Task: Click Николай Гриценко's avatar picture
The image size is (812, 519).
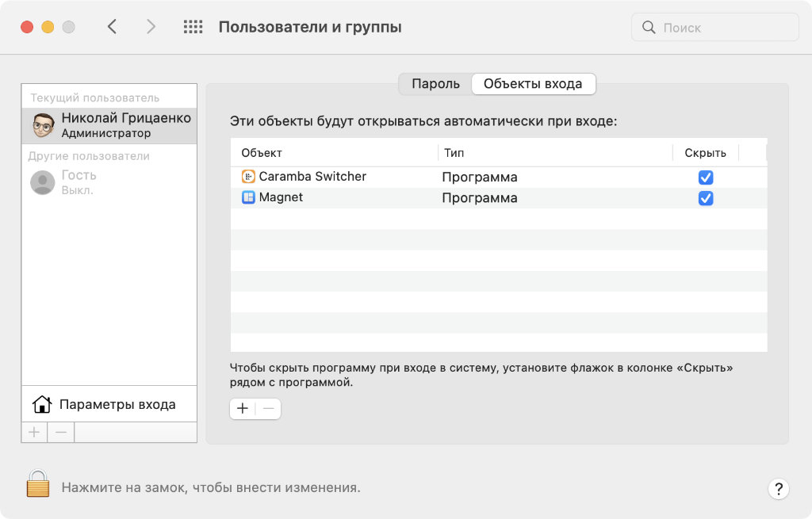Action: [42, 125]
